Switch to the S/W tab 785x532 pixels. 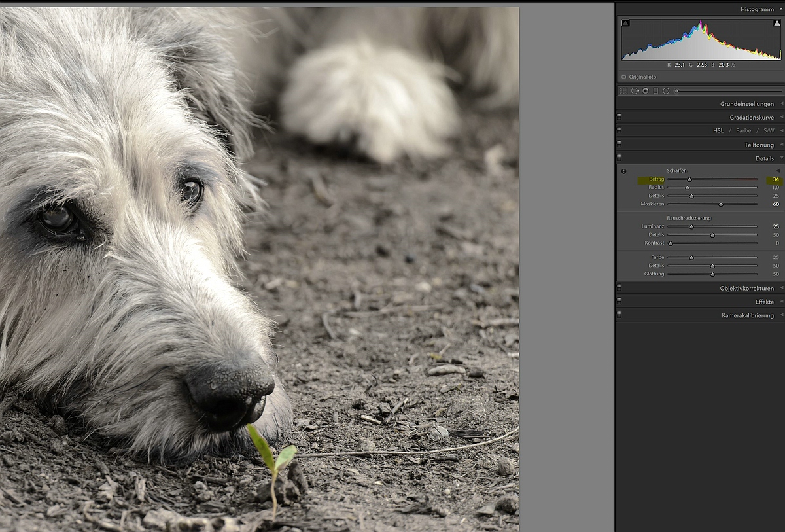click(x=769, y=131)
